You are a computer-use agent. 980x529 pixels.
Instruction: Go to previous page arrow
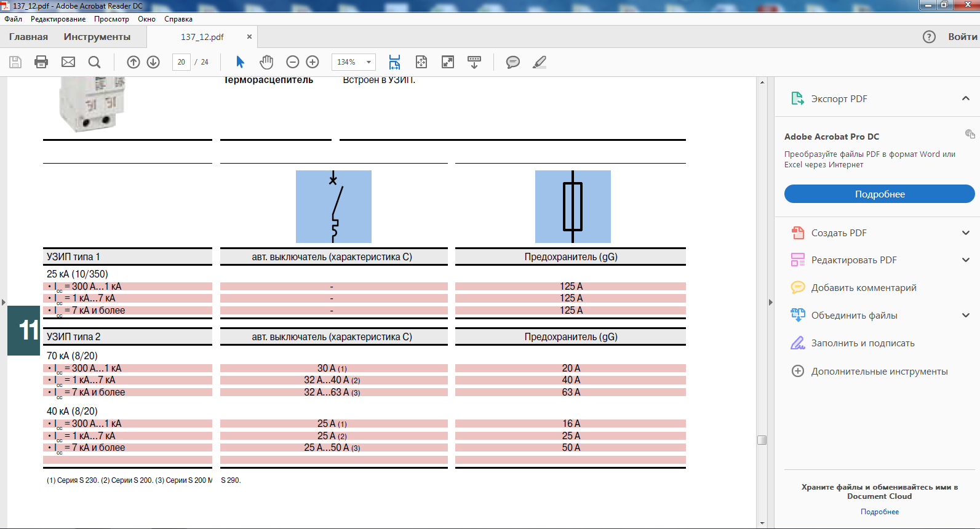[x=133, y=62]
